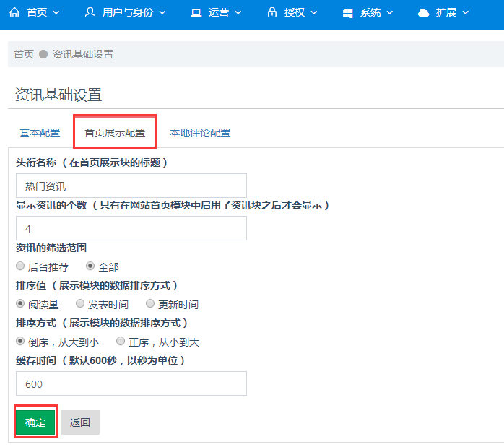Click the cloud icon beside 扩展
Image resolution: width=504 pixels, height=447 pixels.
pyautogui.click(x=424, y=13)
